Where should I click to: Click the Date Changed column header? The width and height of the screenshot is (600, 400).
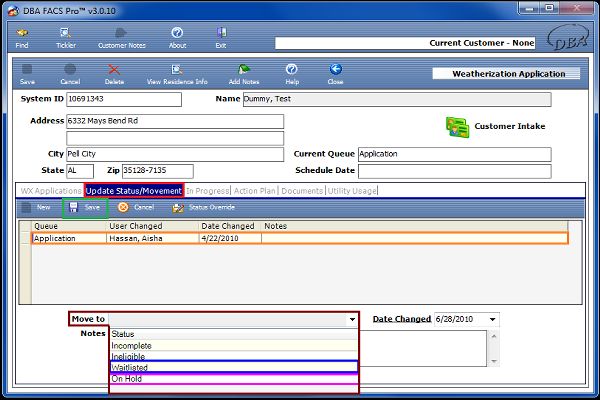230,226
